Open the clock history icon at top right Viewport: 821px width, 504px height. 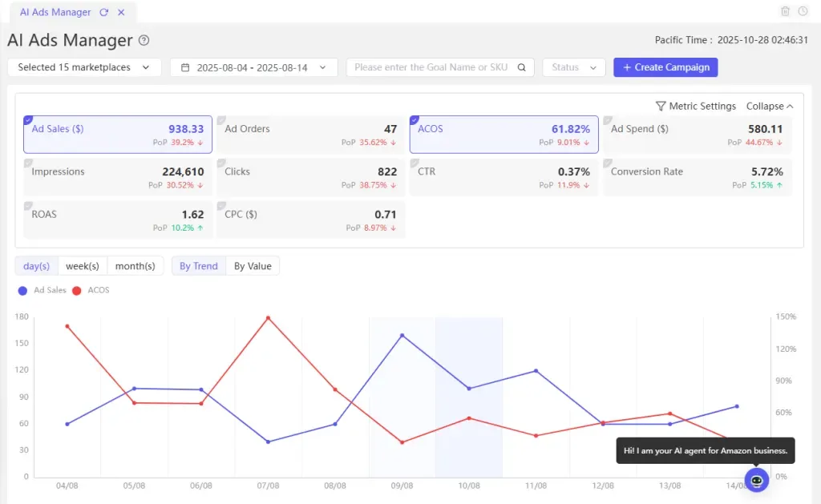pos(803,11)
